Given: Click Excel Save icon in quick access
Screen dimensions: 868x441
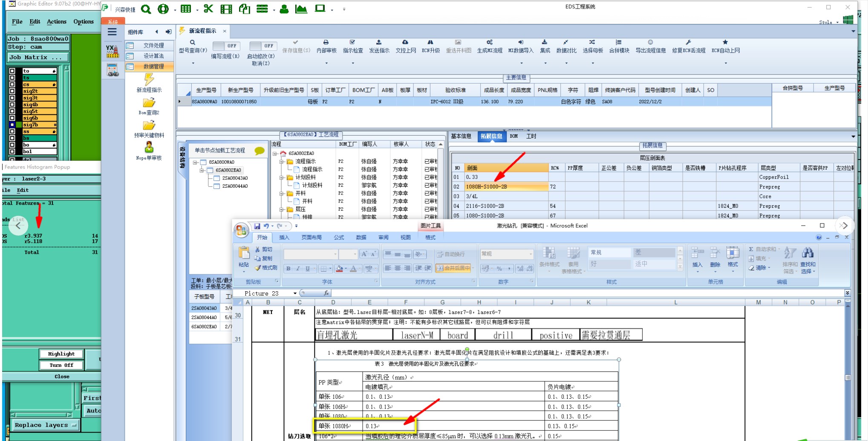Looking at the screenshot, I should [257, 226].
